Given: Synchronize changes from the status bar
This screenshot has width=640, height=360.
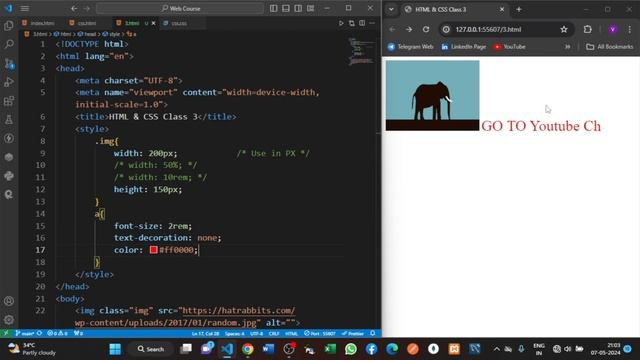Looking at the screenshot, I should (x=40, y=333).
